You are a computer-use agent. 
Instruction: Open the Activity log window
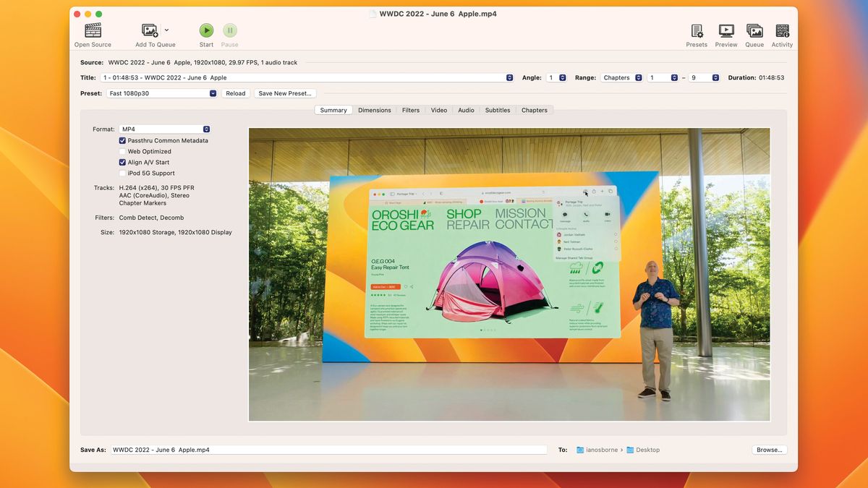(x=782, y=31)
